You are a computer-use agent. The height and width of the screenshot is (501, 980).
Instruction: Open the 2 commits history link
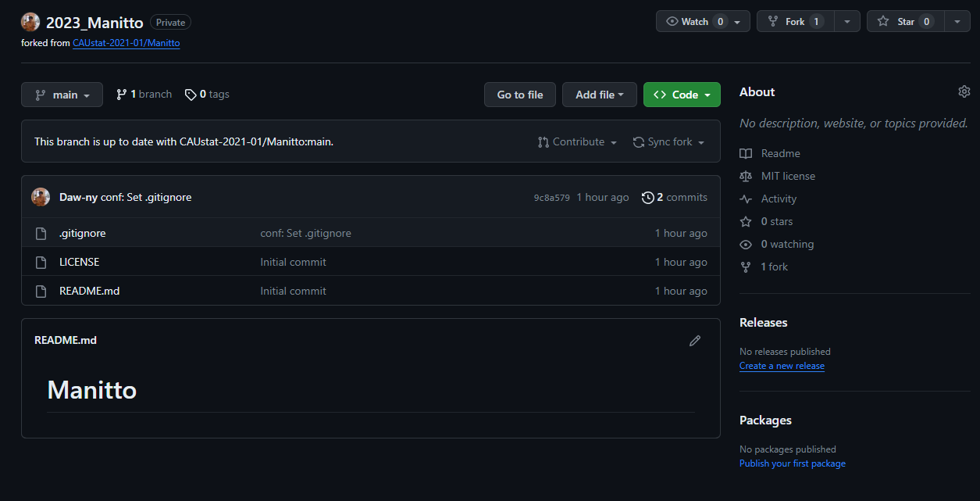[x=675, y=197]
